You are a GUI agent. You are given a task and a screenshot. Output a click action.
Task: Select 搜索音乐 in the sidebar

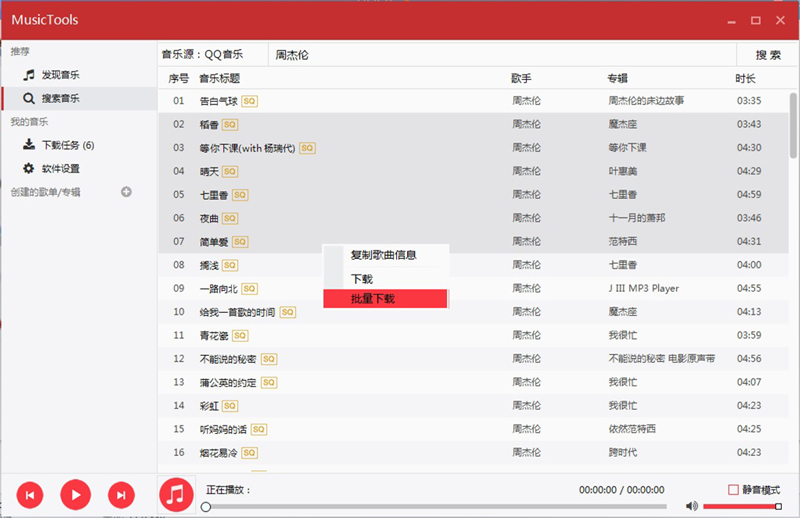79,98
